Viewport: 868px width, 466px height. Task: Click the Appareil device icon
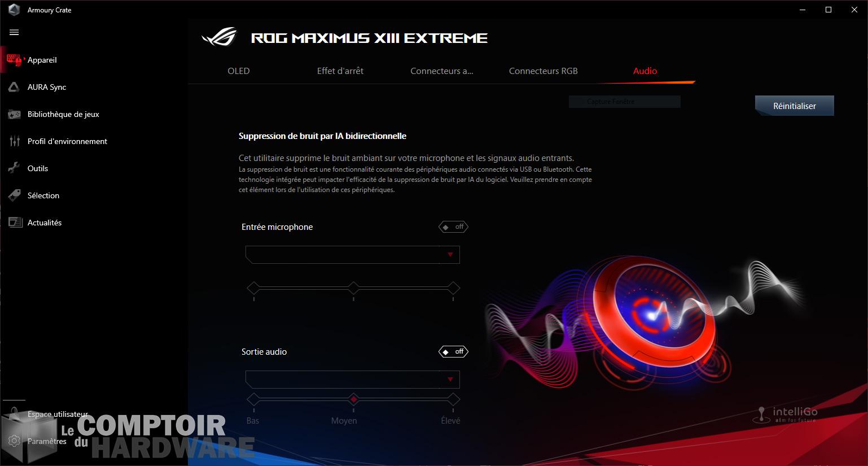14,60
